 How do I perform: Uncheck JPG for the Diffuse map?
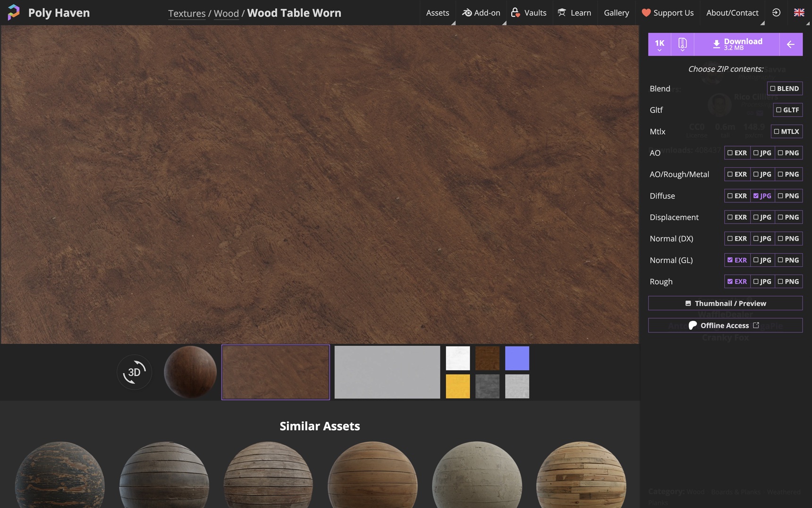click(762, 196)
